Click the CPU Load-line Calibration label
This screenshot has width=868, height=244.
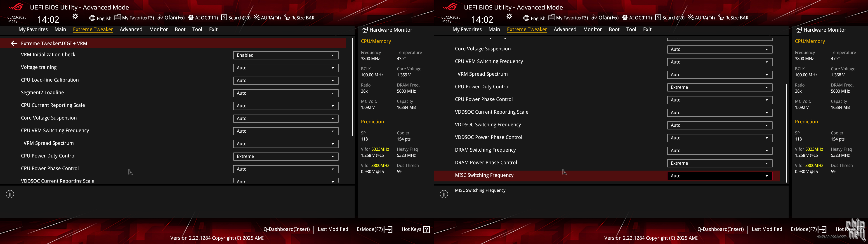50,80
